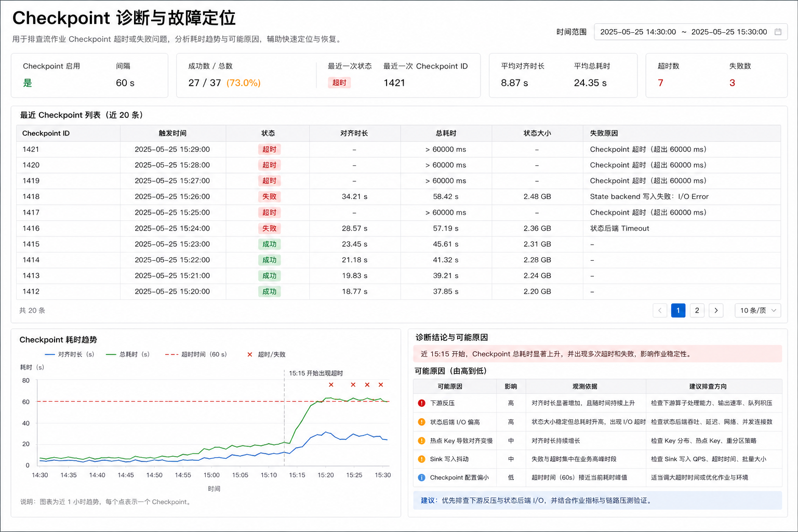Click the orange warning icon beside Sink 写入抖动

tap(421, 459)
